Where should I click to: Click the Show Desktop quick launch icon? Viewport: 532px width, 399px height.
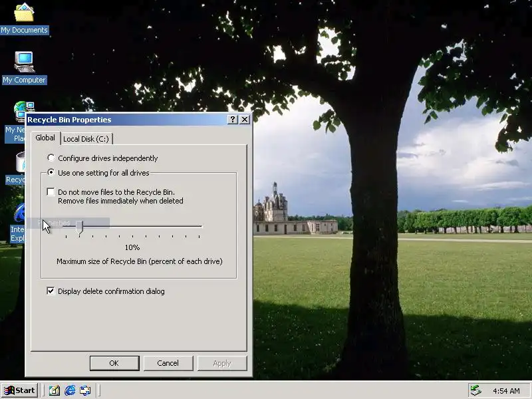(55, 390)
